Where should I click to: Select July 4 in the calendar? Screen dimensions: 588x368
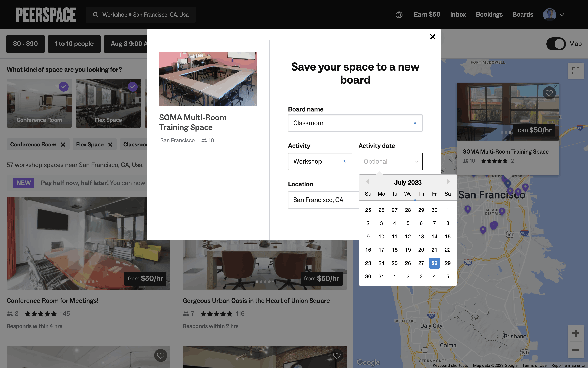coord(395,223)
